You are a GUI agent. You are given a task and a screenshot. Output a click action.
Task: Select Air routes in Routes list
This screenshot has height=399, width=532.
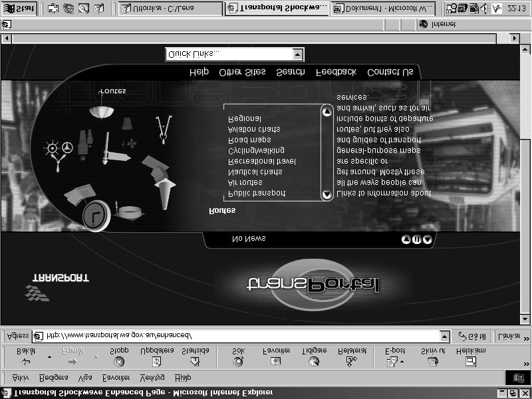tap(245, 182)
